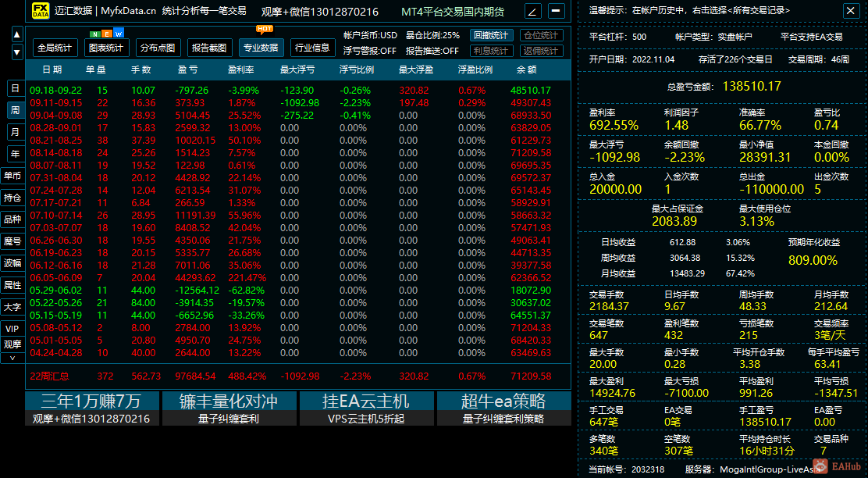Select 观摩 in the sidebar
The image size is (868, 478).
pyautogui.click(x=12, y=344)
